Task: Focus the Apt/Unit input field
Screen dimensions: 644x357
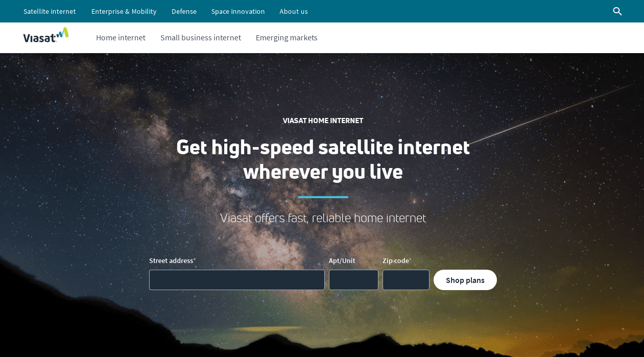Action: (x=353, y=280)
